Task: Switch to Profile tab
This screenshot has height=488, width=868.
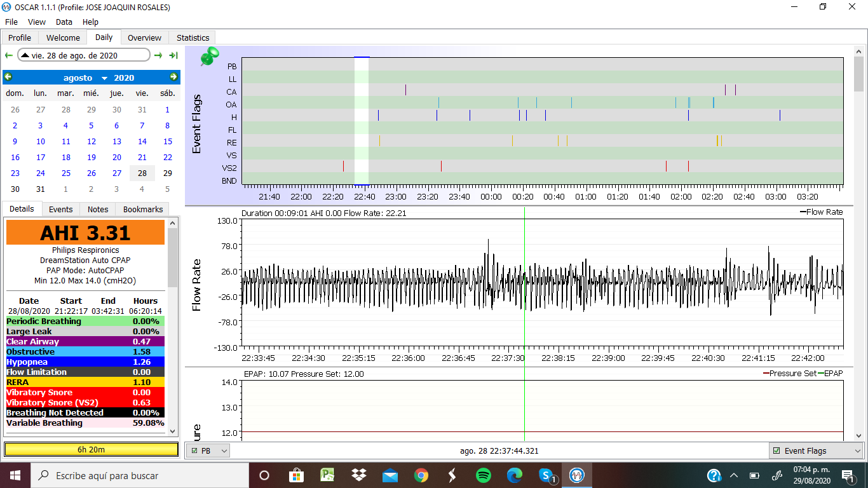Action: click(20, 37)
